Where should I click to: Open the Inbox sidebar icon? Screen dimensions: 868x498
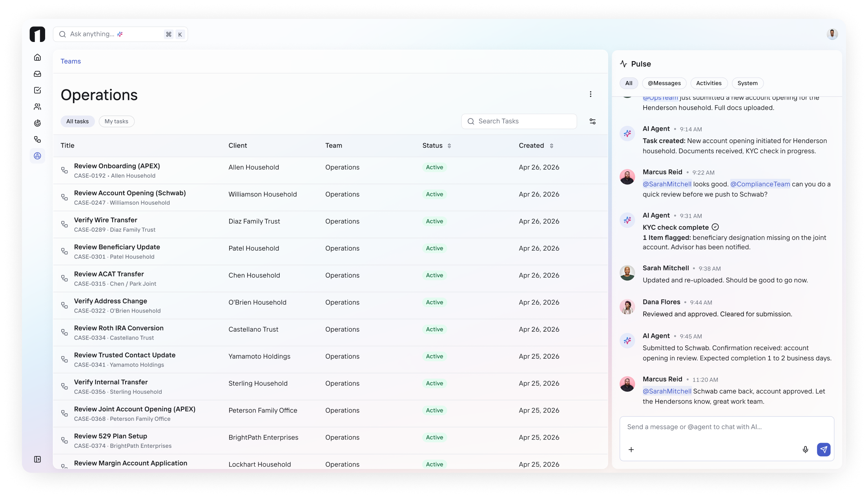pos(37,74)
